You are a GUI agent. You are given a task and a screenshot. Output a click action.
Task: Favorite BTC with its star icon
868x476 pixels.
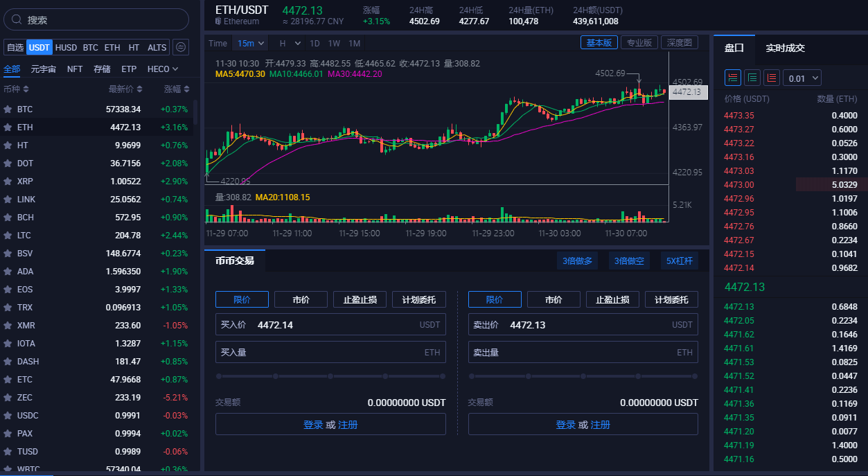click(8, 109)
